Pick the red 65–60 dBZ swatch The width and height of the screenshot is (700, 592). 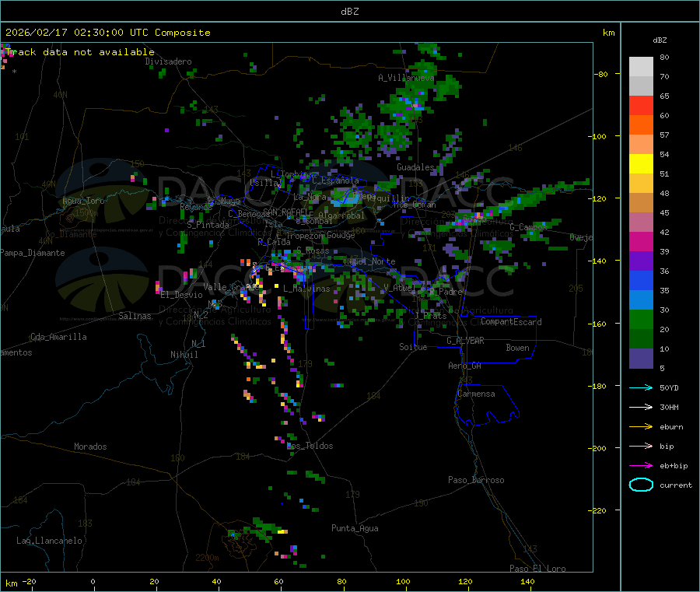pyautogui.click(x=641, y=106)
